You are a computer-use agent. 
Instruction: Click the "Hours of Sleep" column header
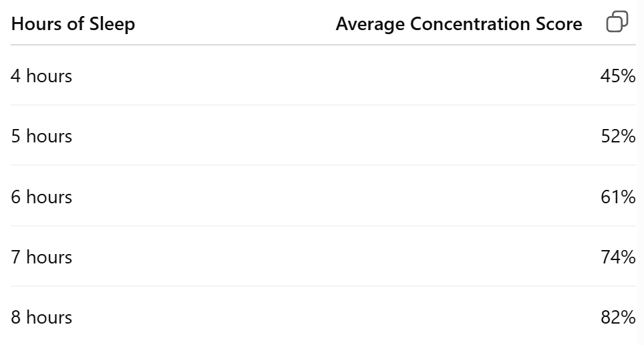click(73, 24)
